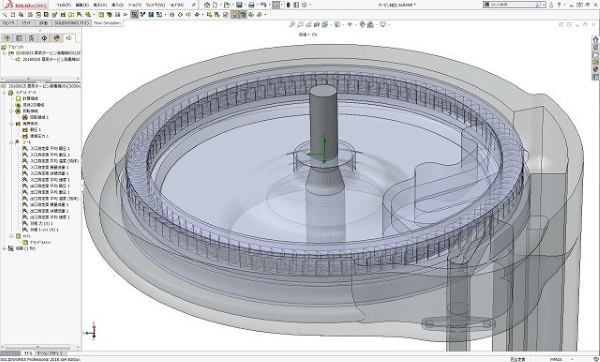
Task: Click the Save document icon in the top toolbar
Action: [x=239, y=5]
